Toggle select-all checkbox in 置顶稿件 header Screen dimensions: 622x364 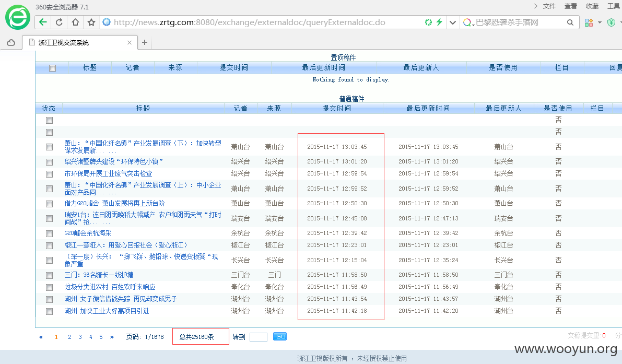click(x=52, y=68)
